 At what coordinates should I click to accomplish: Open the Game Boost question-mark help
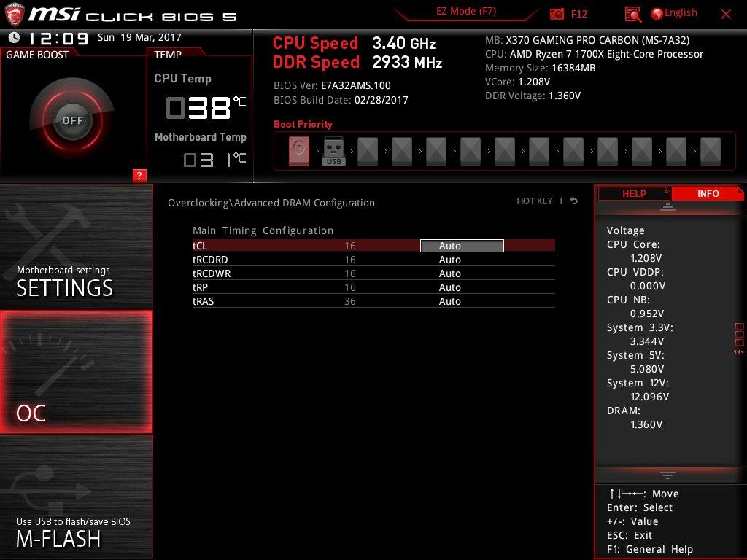coord(139,175)
